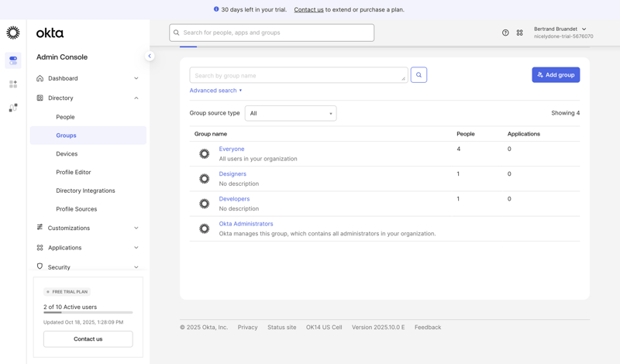
Task: Focus the Search by group name field
Action: point(298,75)
